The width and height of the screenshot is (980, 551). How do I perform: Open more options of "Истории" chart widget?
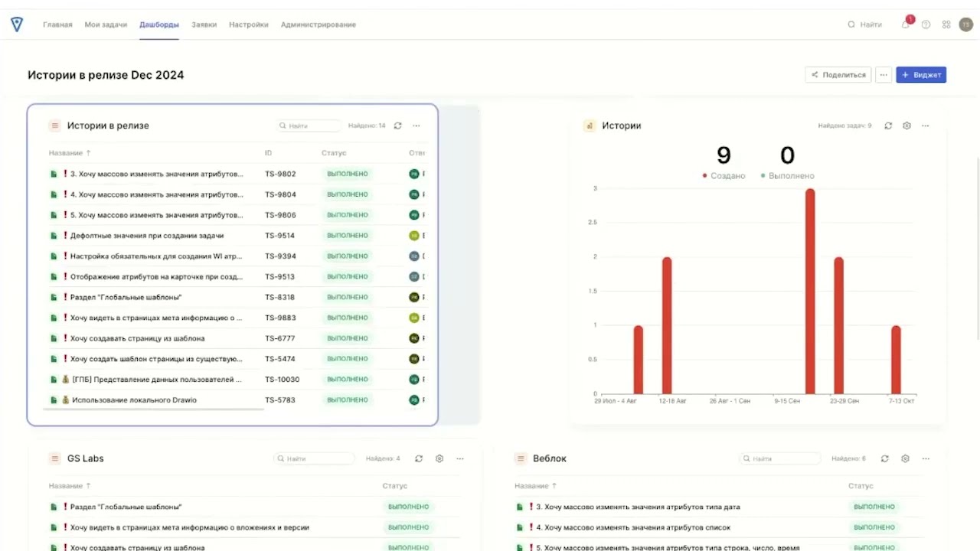926,126
